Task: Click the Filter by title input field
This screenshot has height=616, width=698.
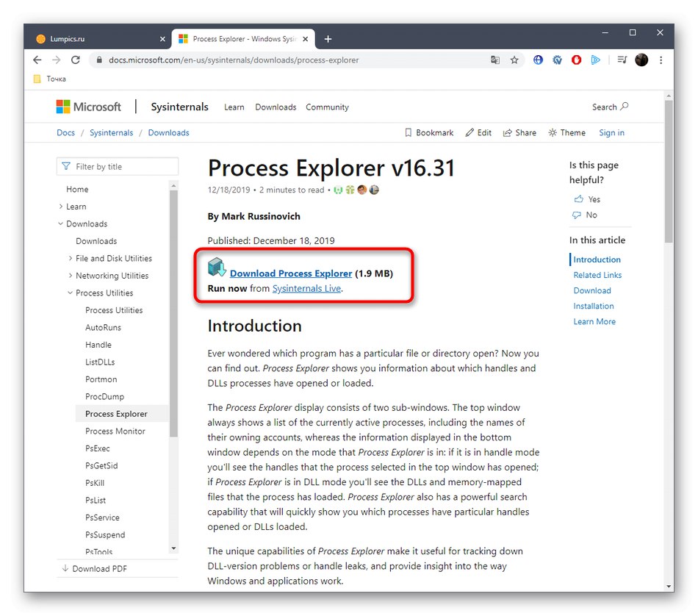Action: click(117, 166)
